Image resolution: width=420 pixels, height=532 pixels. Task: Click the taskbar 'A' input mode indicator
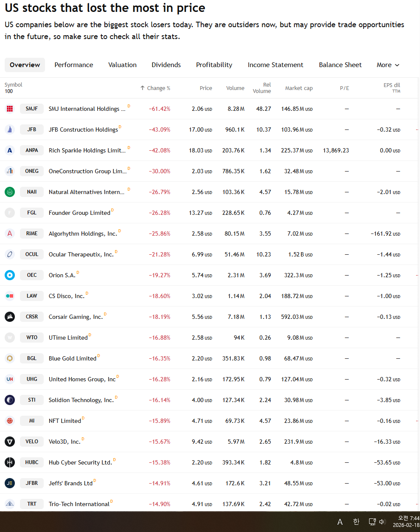(x=340, y=522)
